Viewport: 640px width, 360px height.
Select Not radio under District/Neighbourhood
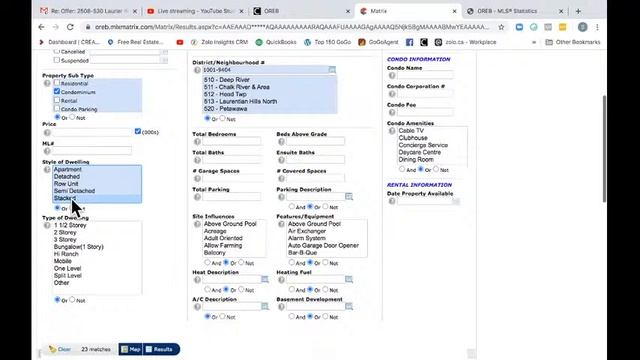click(x=222, y=118)
